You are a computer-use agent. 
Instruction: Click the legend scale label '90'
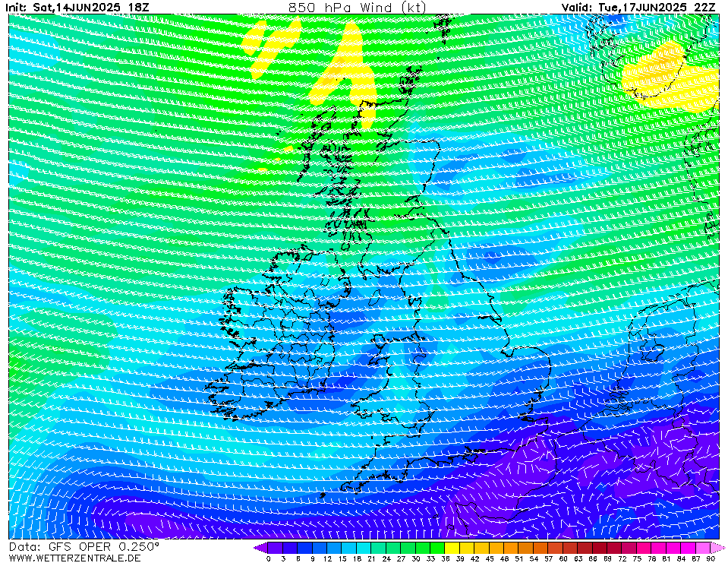tap(711, 558)
